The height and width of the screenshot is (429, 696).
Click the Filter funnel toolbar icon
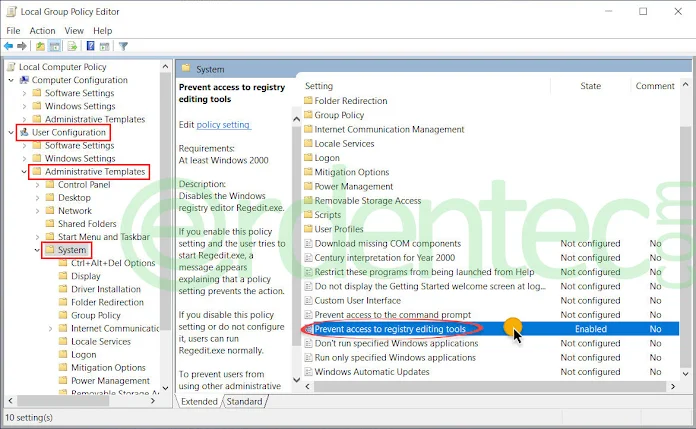[x=123, y=46]
